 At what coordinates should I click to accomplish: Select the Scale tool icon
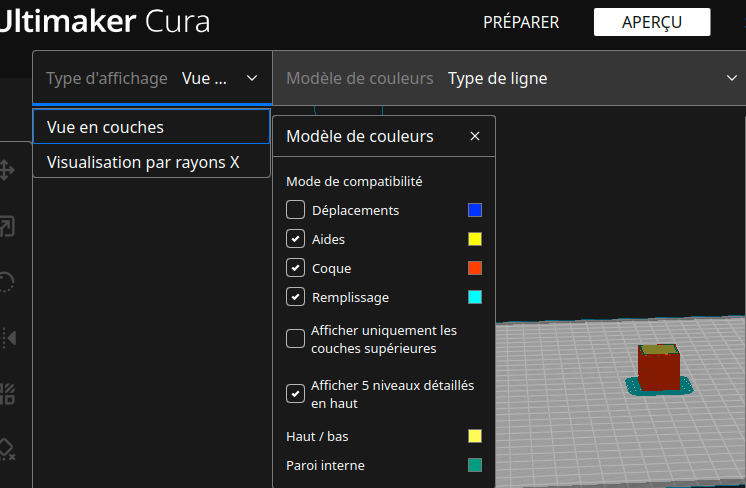[x=7, y=226]
